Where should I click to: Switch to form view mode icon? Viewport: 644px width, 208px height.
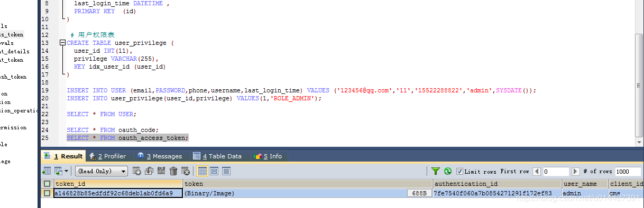[x=214, y=171]
